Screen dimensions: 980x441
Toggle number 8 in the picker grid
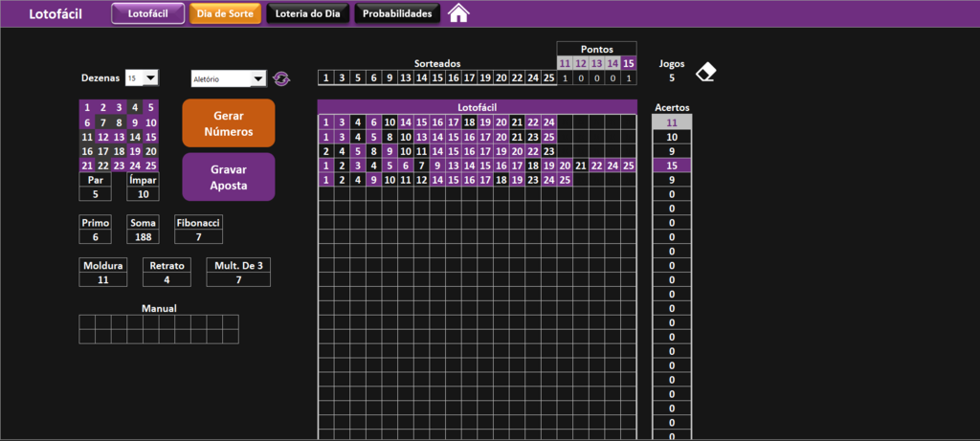tap(119, 121)
